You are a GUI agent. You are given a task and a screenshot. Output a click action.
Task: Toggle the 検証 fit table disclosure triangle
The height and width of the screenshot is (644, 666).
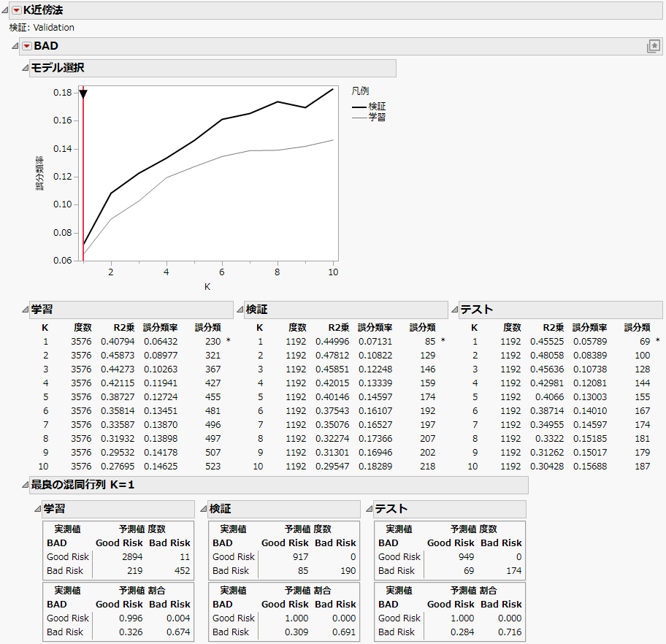click(240, 310)
